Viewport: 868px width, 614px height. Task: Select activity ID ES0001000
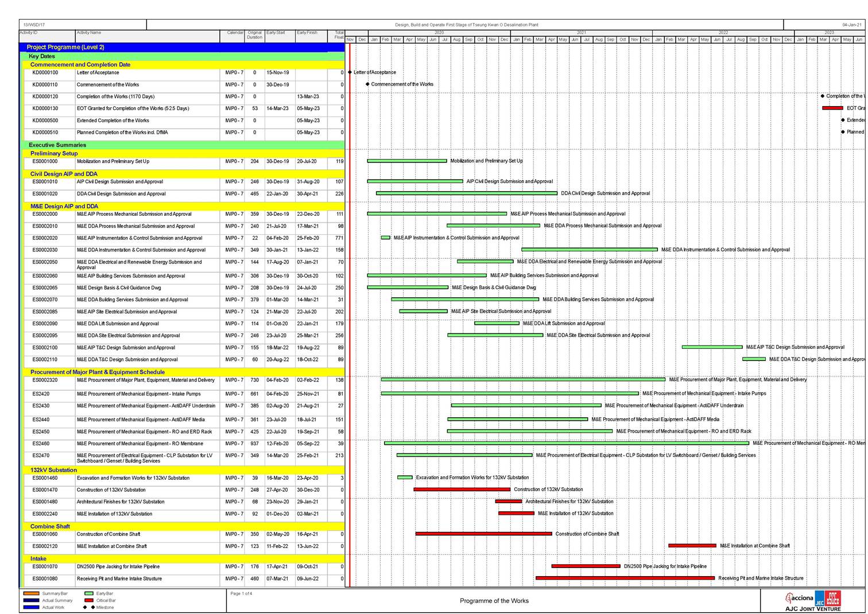45,161
